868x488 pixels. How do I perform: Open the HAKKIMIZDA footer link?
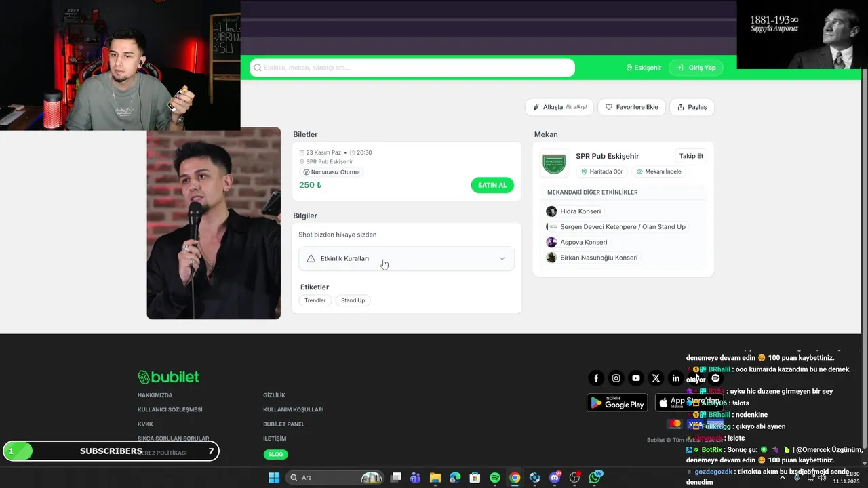coord(155,395)
